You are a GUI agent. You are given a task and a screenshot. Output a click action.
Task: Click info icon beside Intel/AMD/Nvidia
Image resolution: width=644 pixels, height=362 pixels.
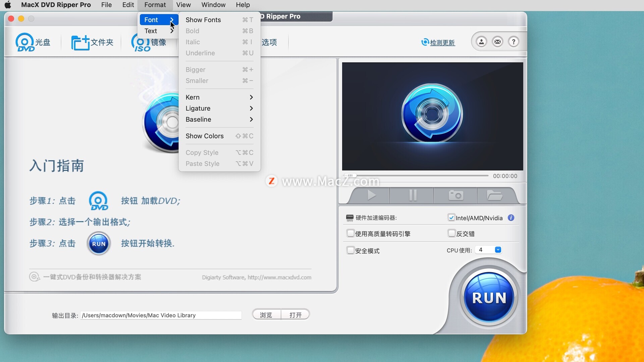pyautogui.click(x=511, y=218)
